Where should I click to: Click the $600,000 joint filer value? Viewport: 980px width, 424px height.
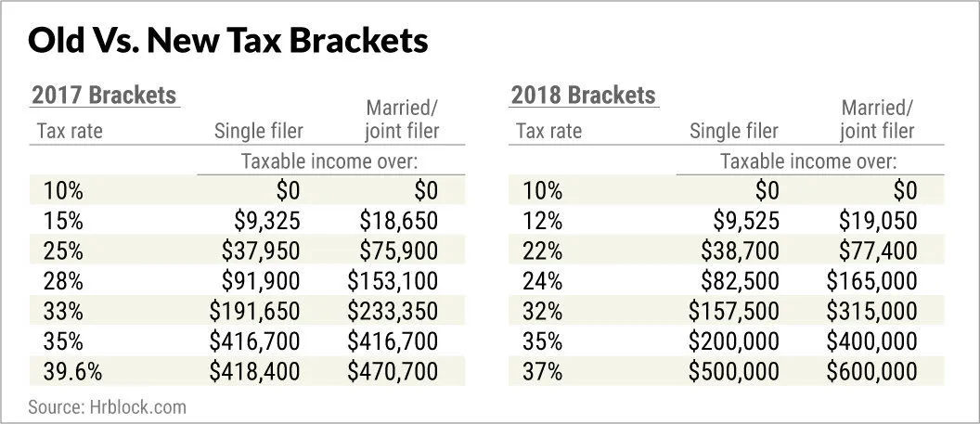(x=870, y=372)
